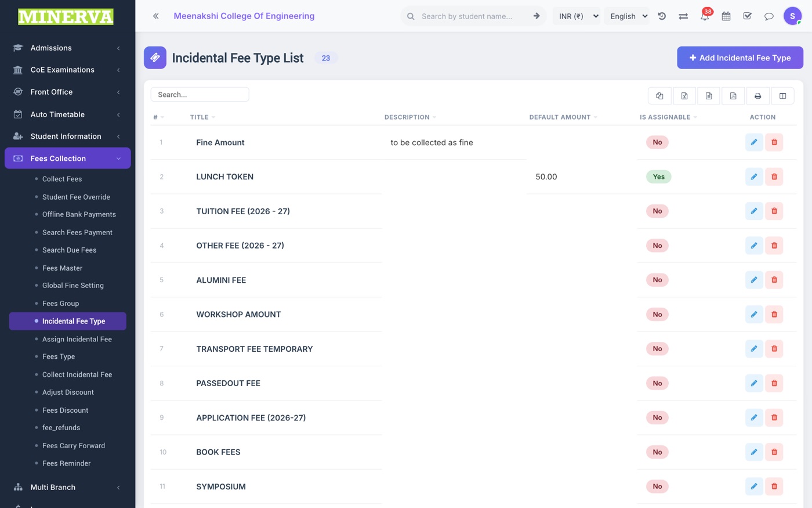Expand the Student Information menu

(x=67, y=136)
